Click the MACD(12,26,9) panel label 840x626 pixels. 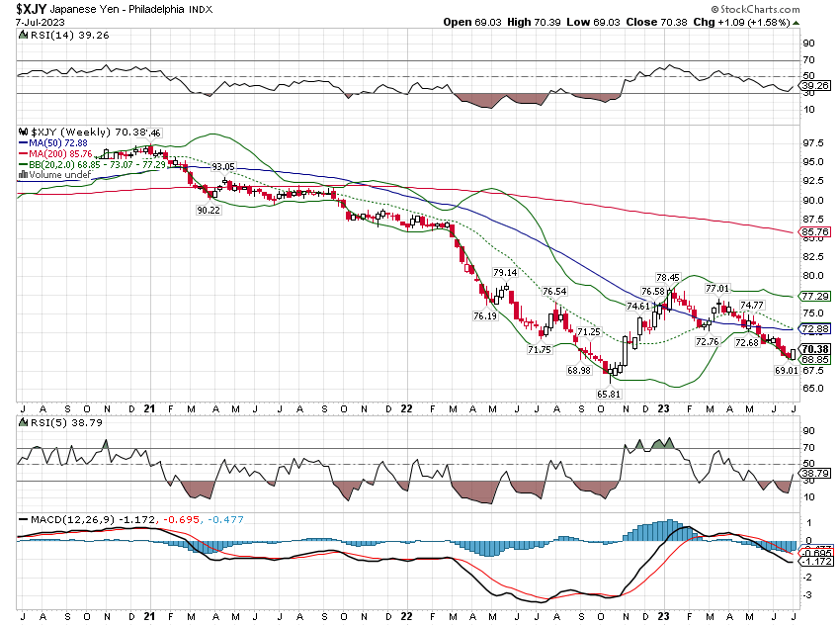pyautogui.click(x=73, y=520)
